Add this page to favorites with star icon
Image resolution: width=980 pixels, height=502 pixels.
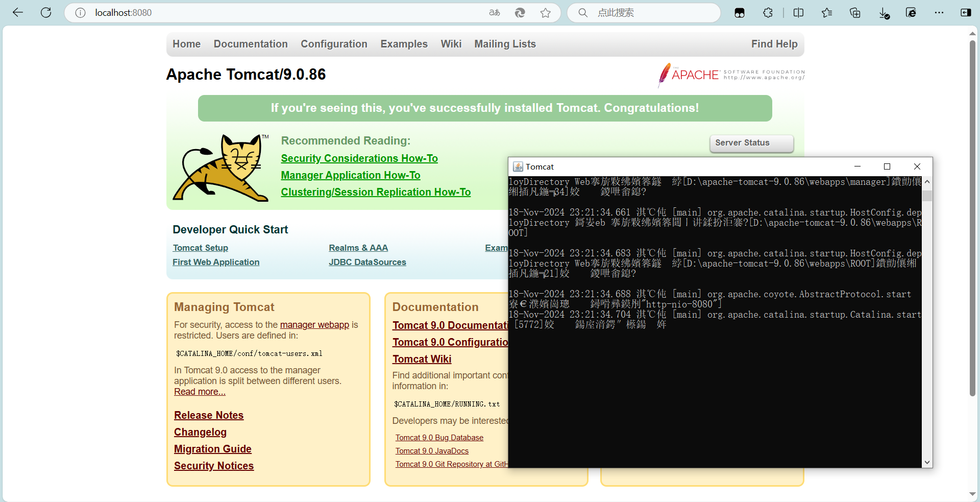[x=546, y=13]
